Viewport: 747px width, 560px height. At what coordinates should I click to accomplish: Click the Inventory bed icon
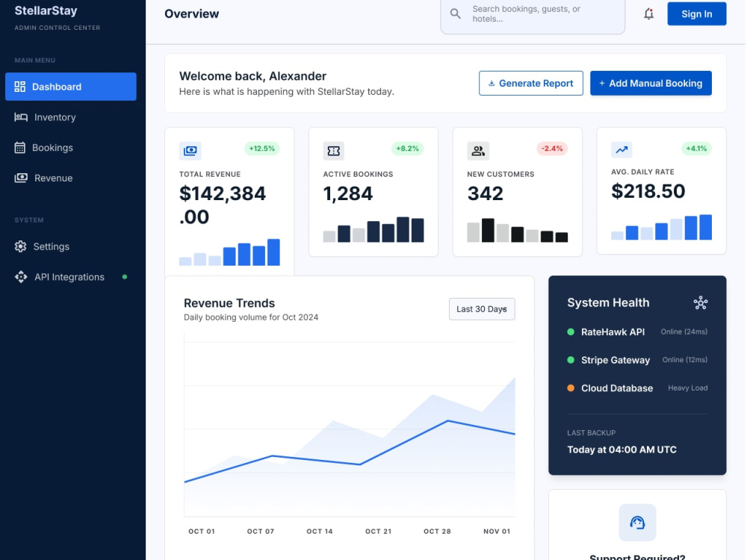[x=20, y=117]
